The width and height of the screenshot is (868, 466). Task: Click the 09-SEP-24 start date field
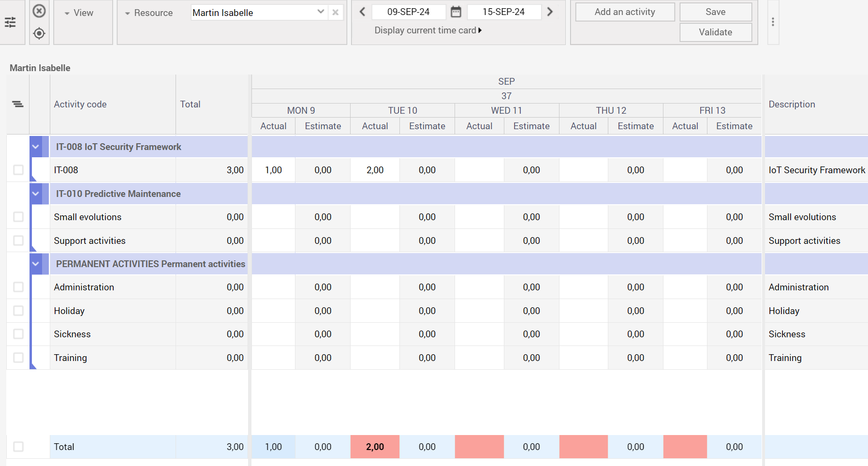pyautogui.click(x=409, y=11)
